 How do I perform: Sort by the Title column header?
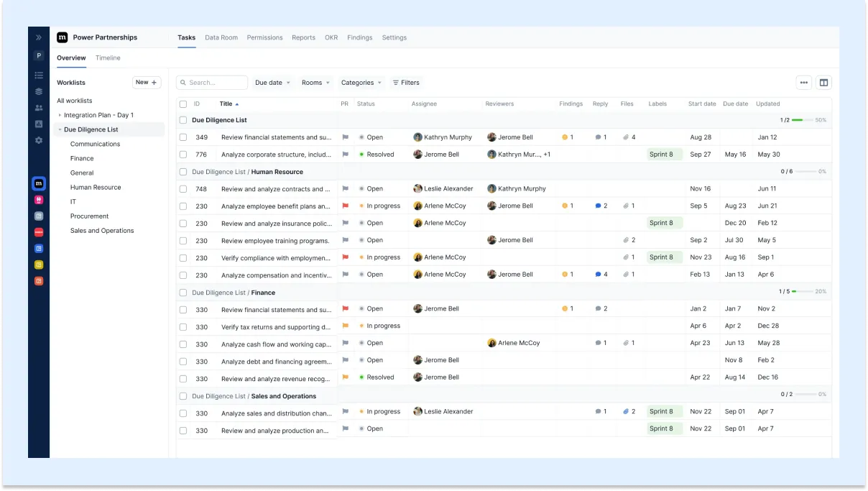(229, 104)
